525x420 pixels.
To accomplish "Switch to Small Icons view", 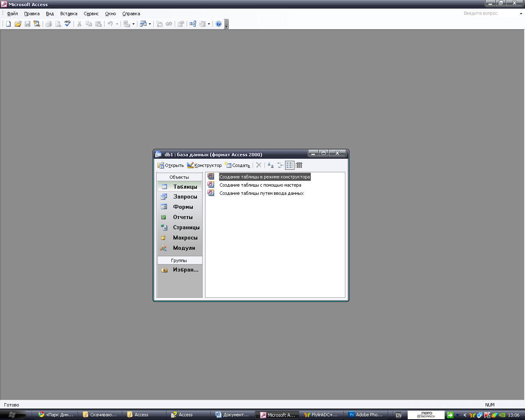I will tap(280, 165).
